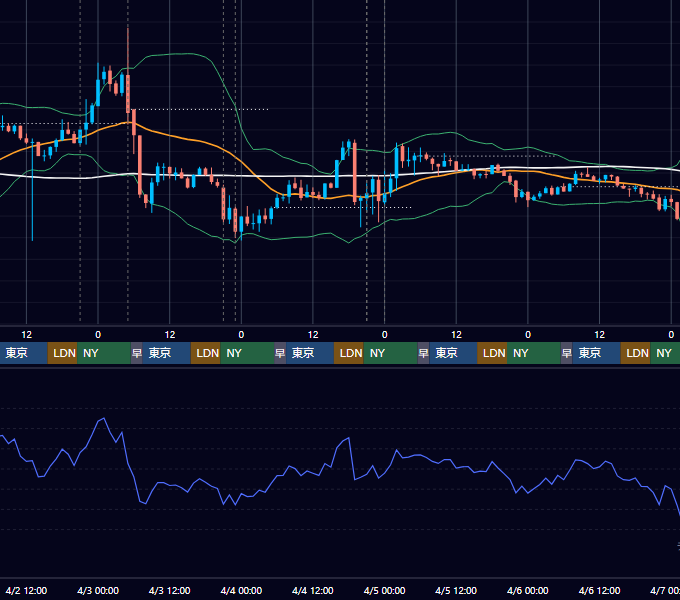
Task: Click the 4/4 00:00 date label
Action: [x=241, y=590]
